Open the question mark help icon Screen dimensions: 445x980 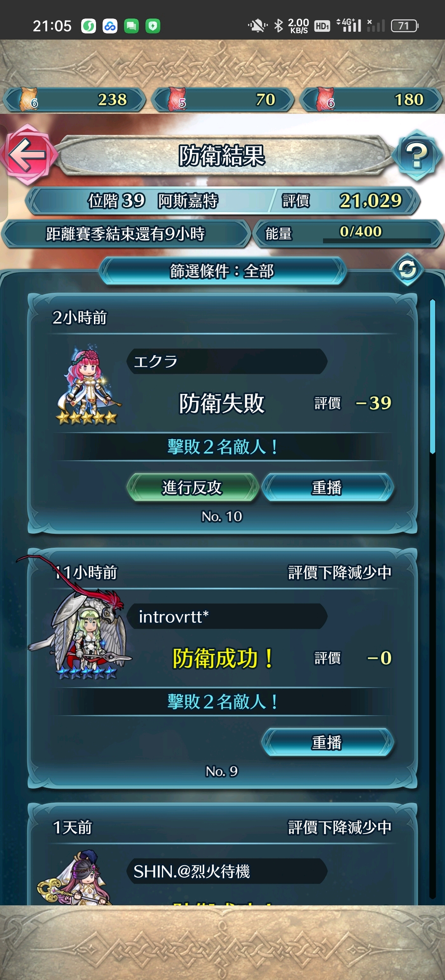[417, 155]
